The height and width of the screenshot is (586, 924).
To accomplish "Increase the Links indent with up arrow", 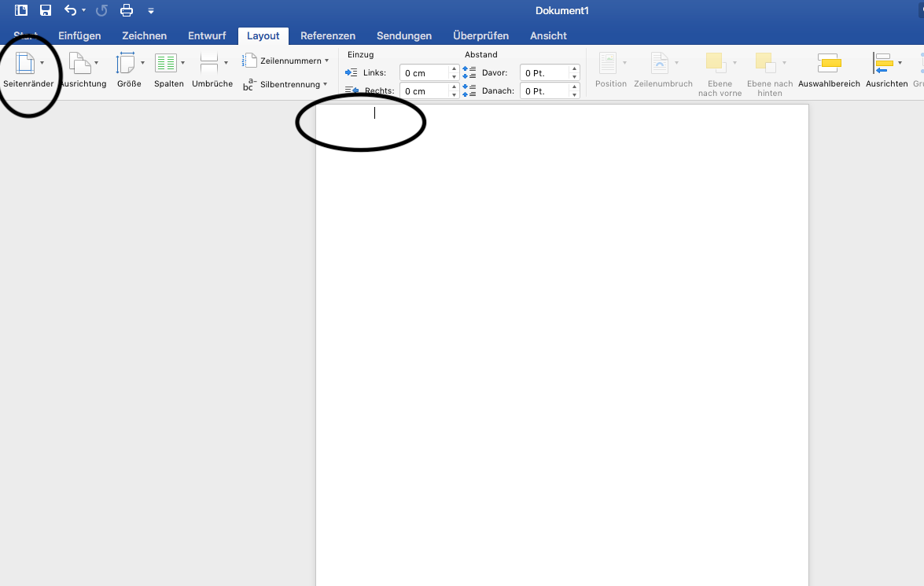I will [x=454, y=69].
